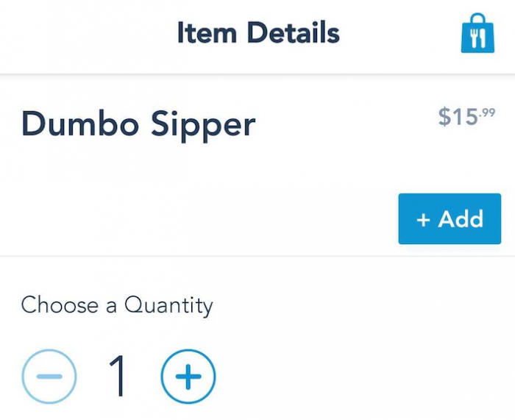Image resolution: width=515 pixels, height=420 pixels.
Task: Click the plus sign inside Add button
Action: point(423,220)
